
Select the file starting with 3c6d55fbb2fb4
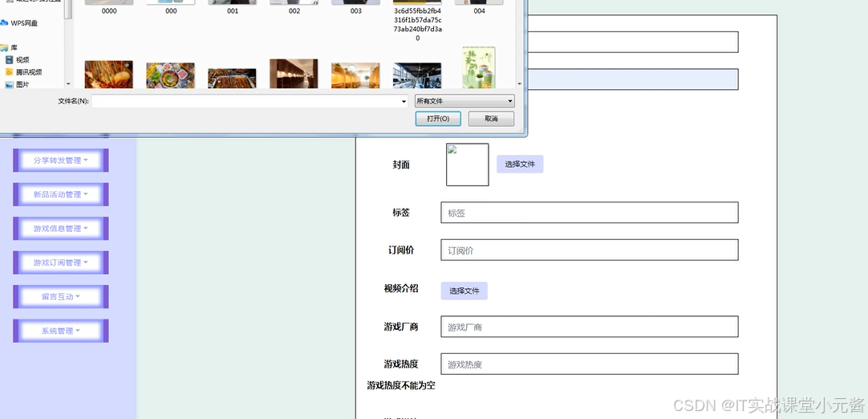[x=417, y=21]
